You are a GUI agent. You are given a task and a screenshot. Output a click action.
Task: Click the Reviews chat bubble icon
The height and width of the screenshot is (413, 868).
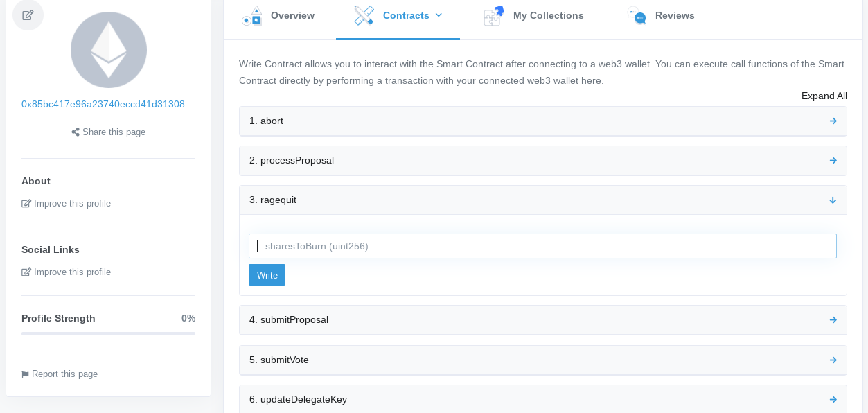tap(636, 15)
